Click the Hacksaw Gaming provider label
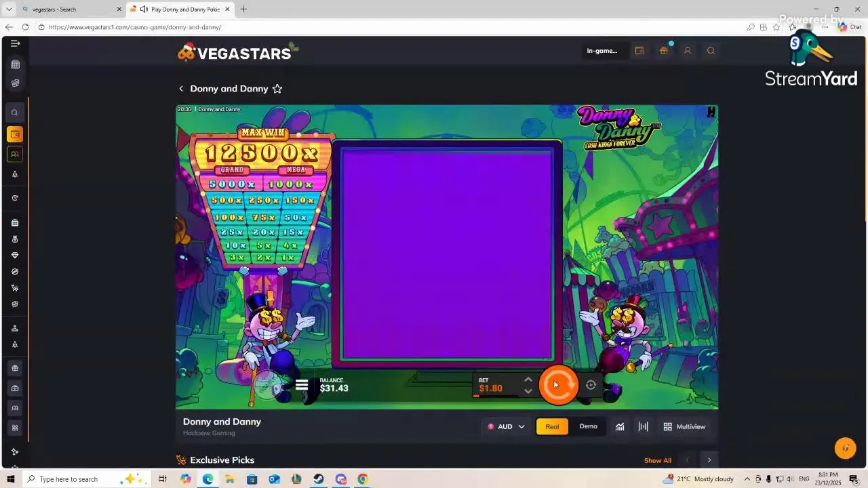 point(209,433)
